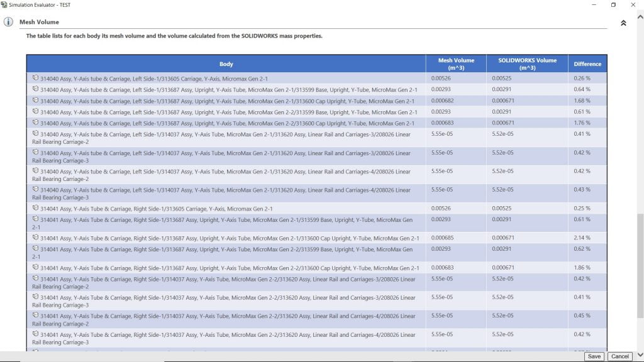Click the vertical scrollbar down arrow
Screen dimensions: 644x362
point(640,355)
